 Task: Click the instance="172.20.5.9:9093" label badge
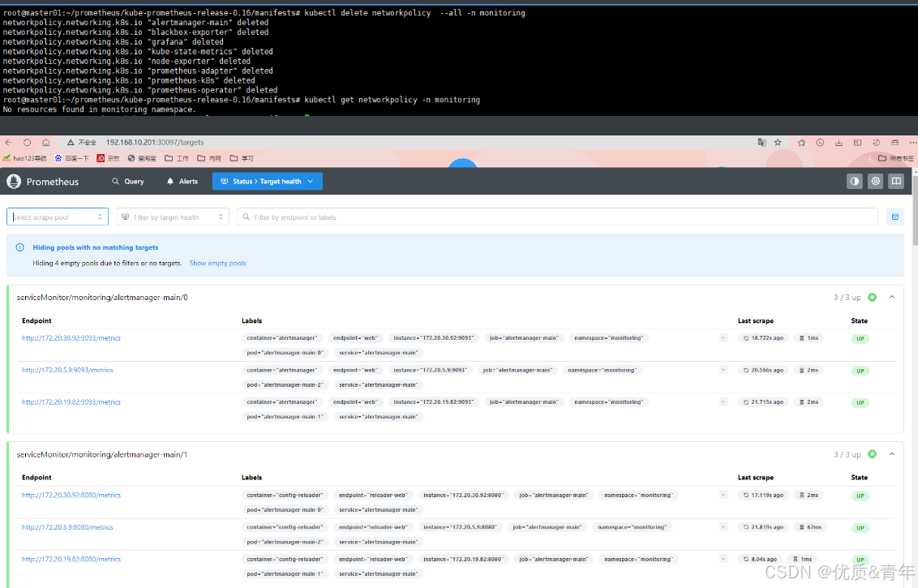431,370
